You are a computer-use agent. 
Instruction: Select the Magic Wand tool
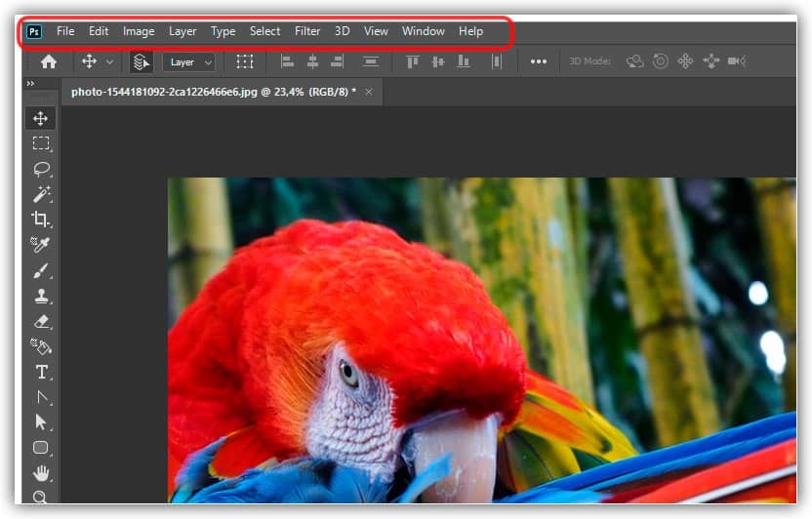[41, 194]
